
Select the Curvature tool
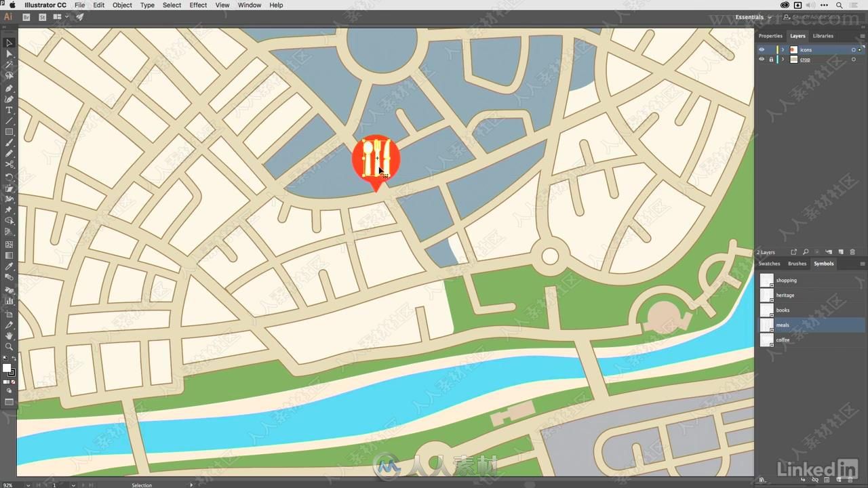pos(9,99)
